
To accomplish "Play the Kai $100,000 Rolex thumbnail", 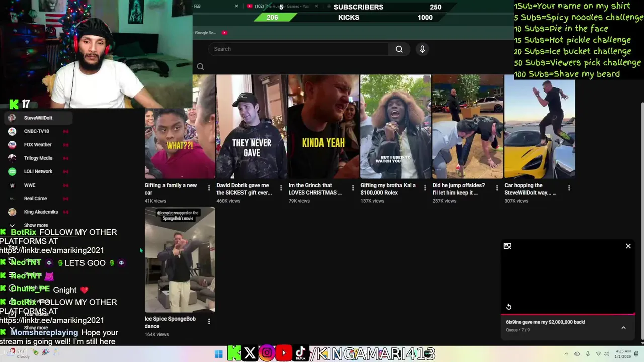I will pyautogui.click(x=395, y=127).
